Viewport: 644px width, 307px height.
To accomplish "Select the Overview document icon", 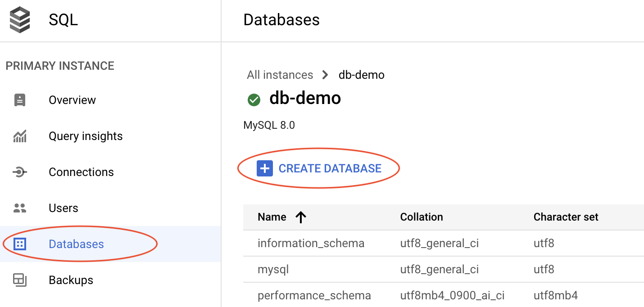I will [x=20, y=99].
